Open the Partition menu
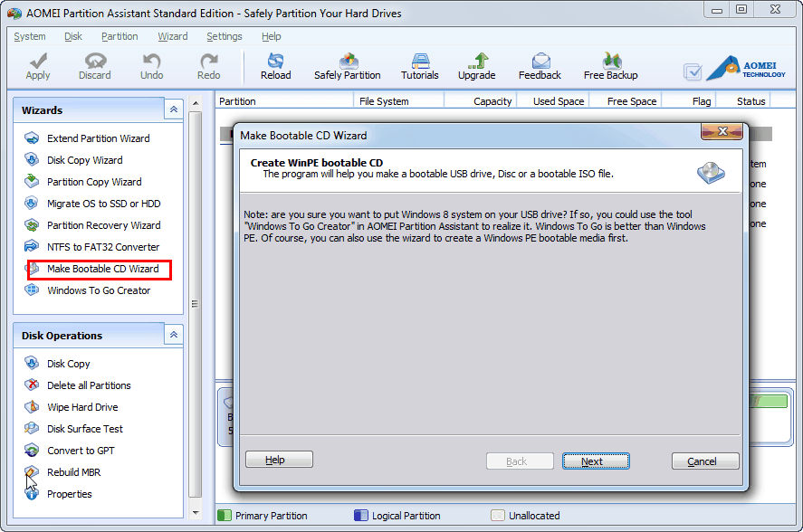803x532 pixels. click(x=119, y=36)
